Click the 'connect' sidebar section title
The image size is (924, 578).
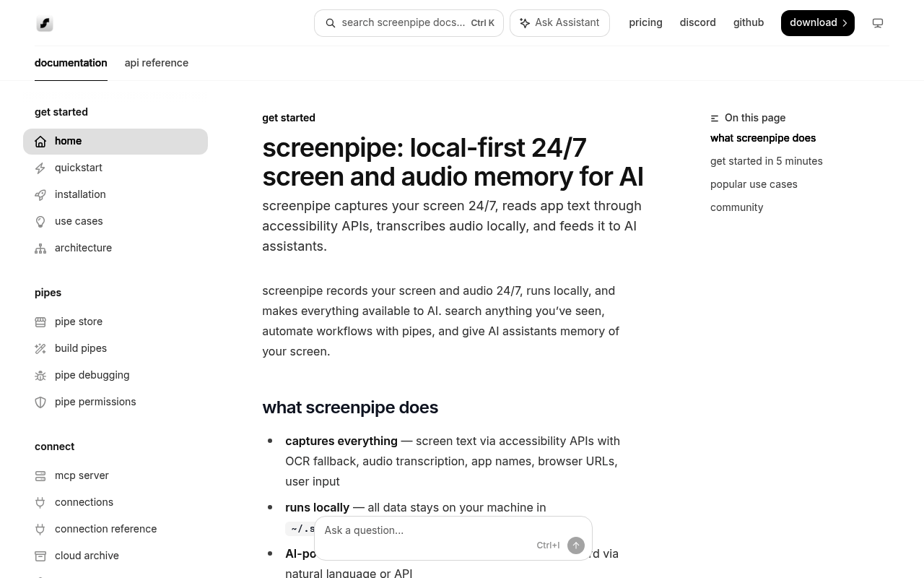54,447
